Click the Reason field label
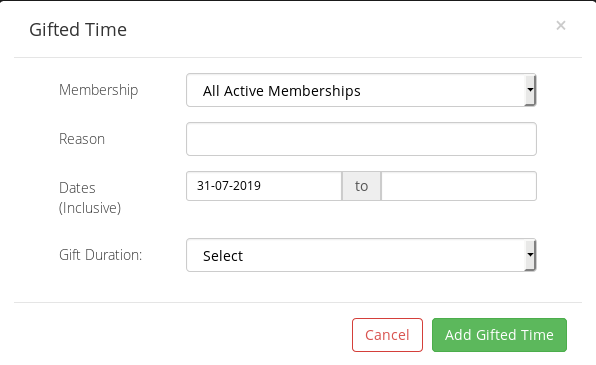Screen dimensions: 596x365 (82, 139)
